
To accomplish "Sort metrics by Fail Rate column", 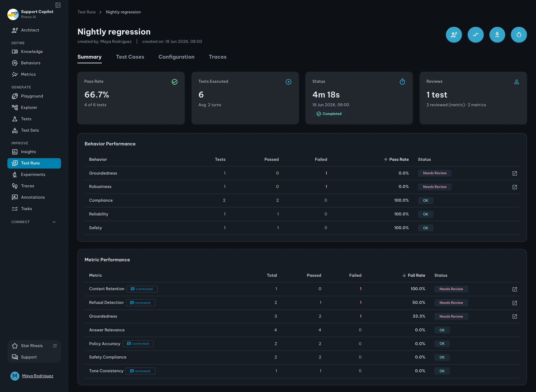I will click(414, 275).
